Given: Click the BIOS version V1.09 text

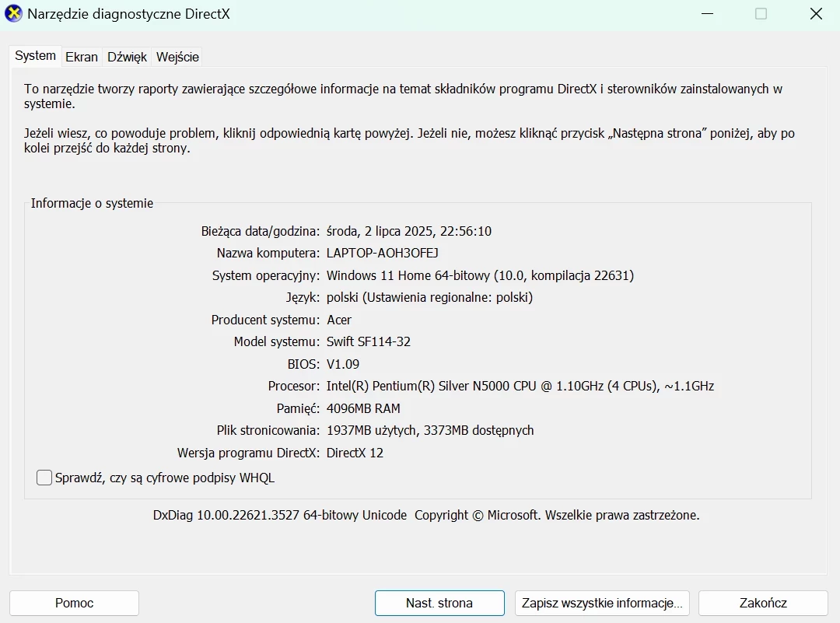Looking at the screenshot, I should (x=343, y=363).
